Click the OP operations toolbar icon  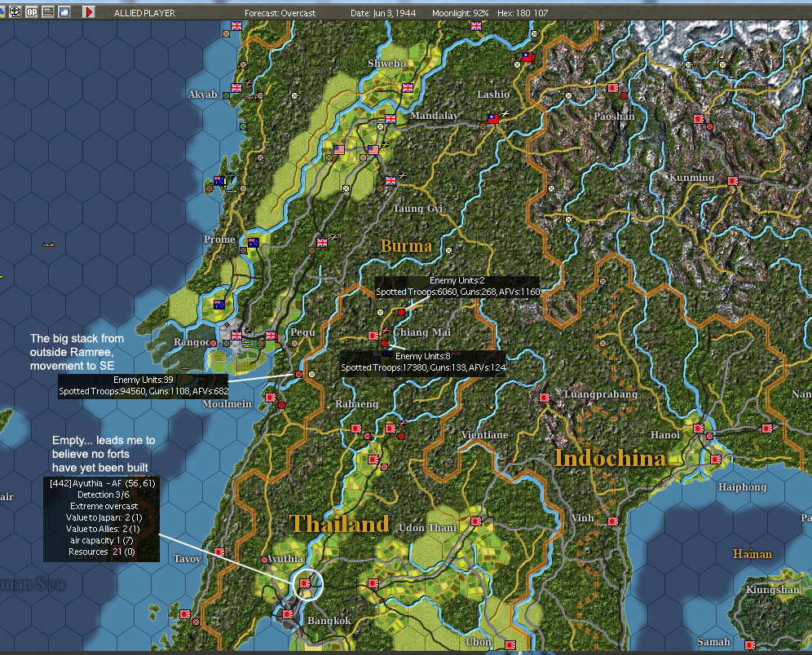(32, 12)
